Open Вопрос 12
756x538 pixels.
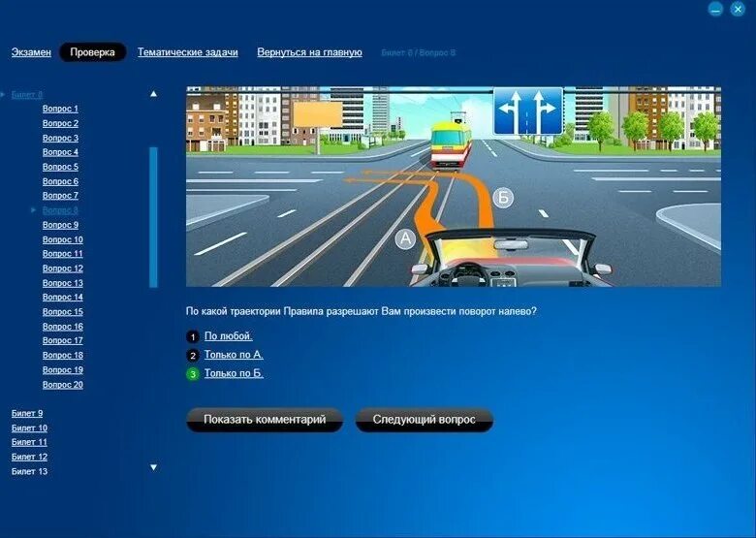[x=63, y=269]
